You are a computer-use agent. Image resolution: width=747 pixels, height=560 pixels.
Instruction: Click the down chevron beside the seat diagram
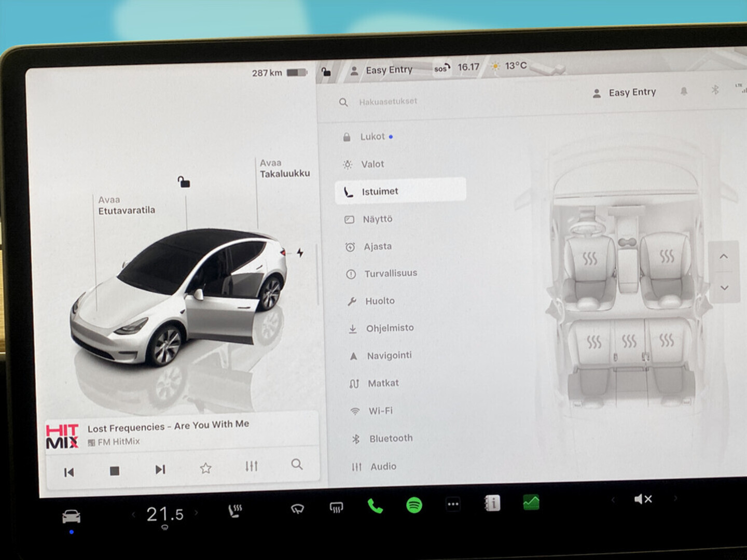pyautogui.click(x=724, y=287)
